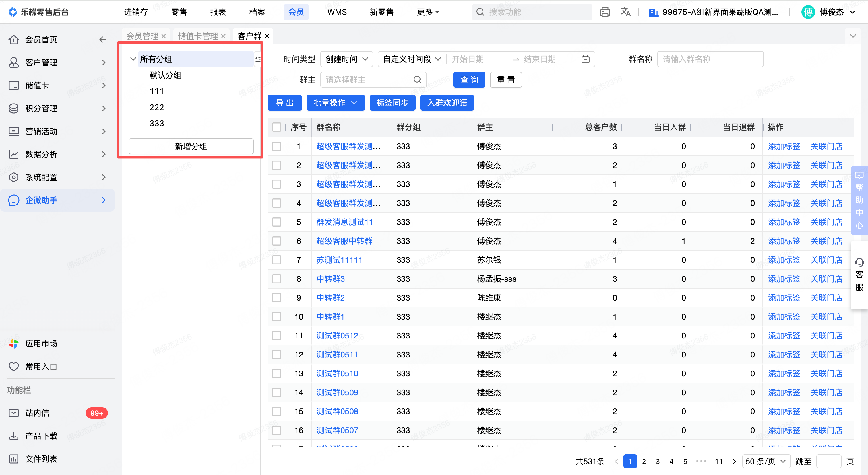Image resolution: width=868 pixels, height=475 pixels.
Task: Click the 查询 button
Action: pos(469,80)
